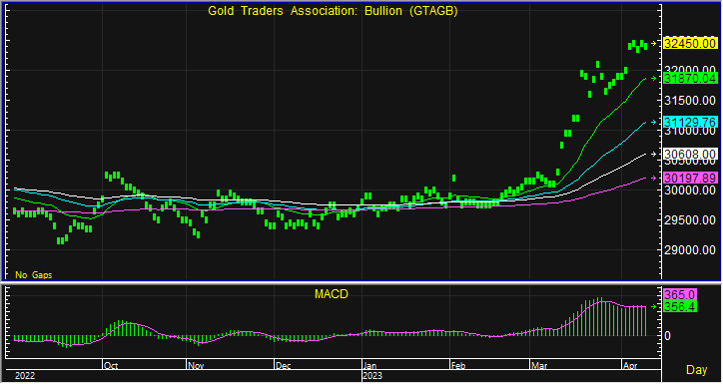Click the 2022 year label

[x=25, y=376]
